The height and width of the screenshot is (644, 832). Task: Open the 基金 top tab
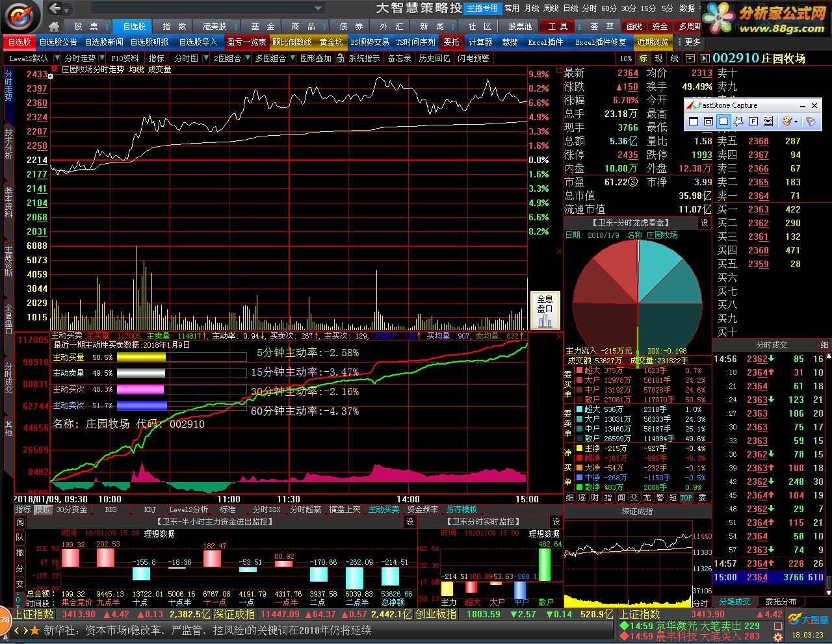coord(263,27)
